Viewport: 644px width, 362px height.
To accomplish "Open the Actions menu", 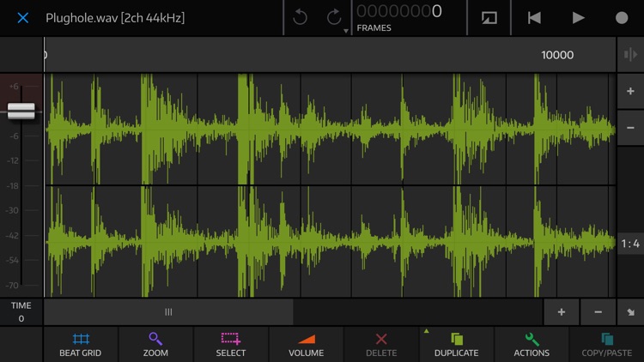I will [532, 345].
